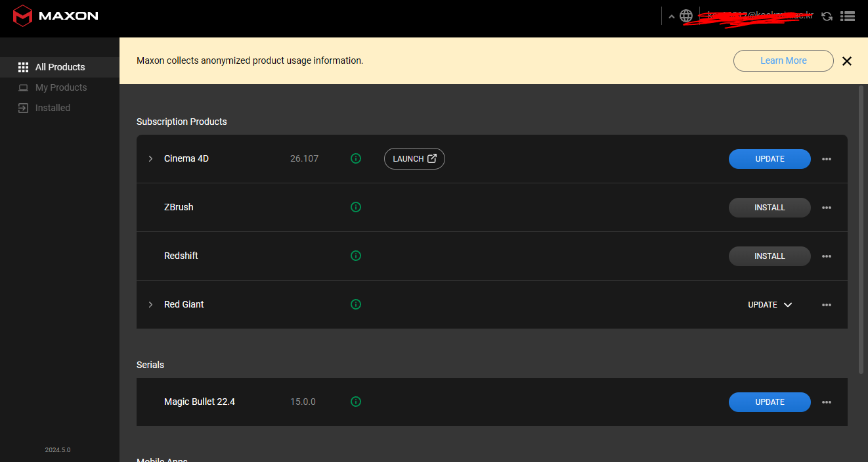The image size is (868, 462).
Task: Click the Cinema 4D product name
Action: 186,158
